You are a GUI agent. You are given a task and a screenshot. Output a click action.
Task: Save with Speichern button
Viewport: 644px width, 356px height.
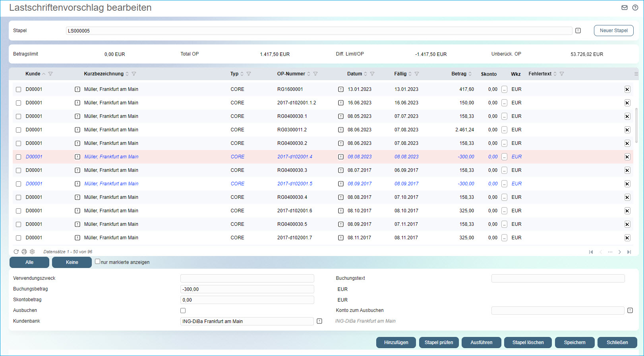pos(575,343)
